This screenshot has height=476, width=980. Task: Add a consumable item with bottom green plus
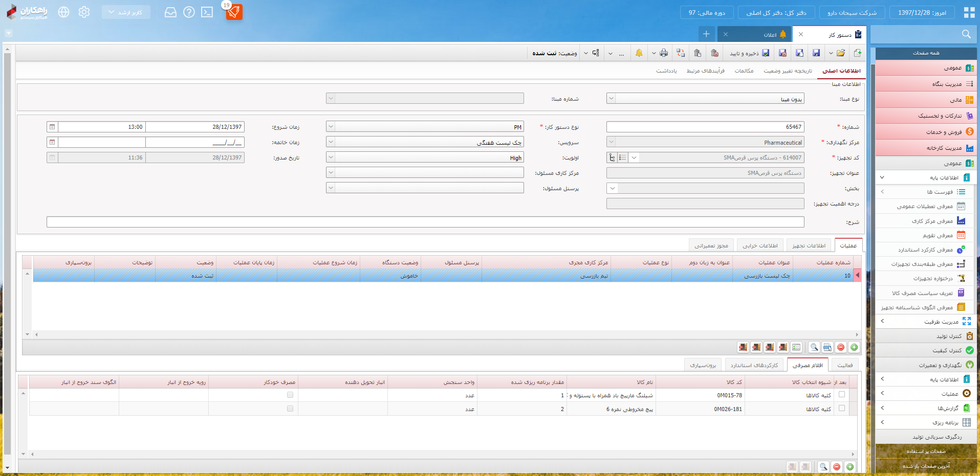click(850, 467)
